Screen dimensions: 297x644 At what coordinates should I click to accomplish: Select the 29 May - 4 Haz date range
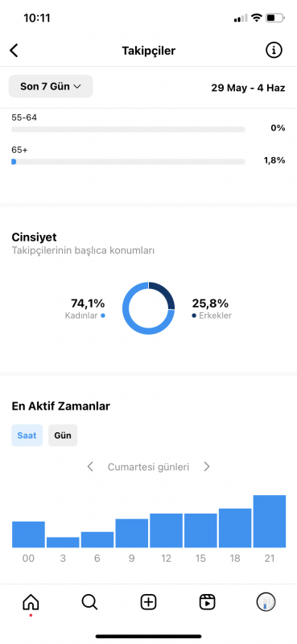pos(248,88)
